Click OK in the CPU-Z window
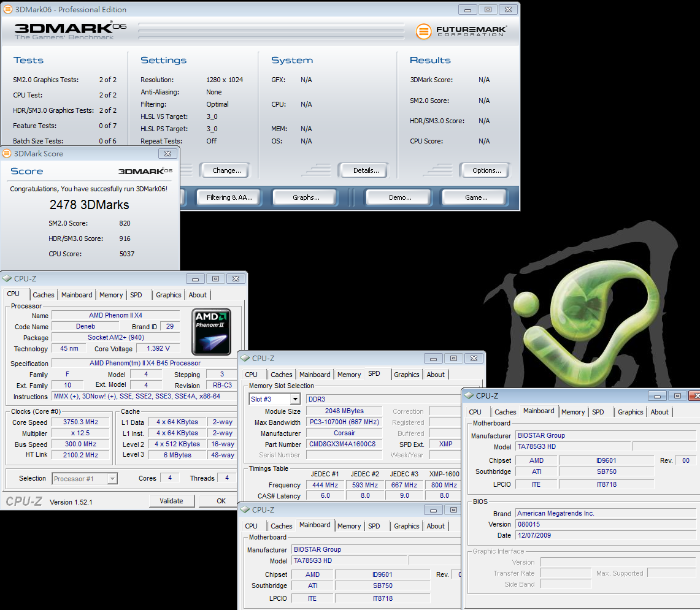 (x=221, y=501)
